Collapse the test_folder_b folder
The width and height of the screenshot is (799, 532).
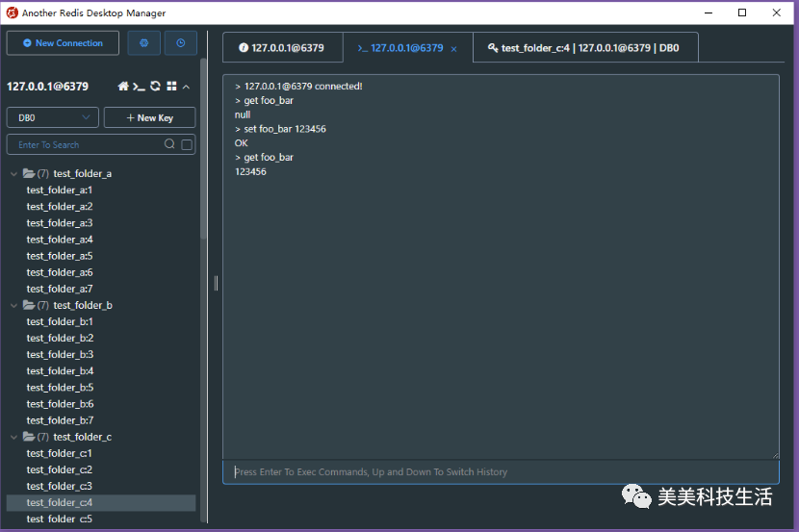(13, 306)
